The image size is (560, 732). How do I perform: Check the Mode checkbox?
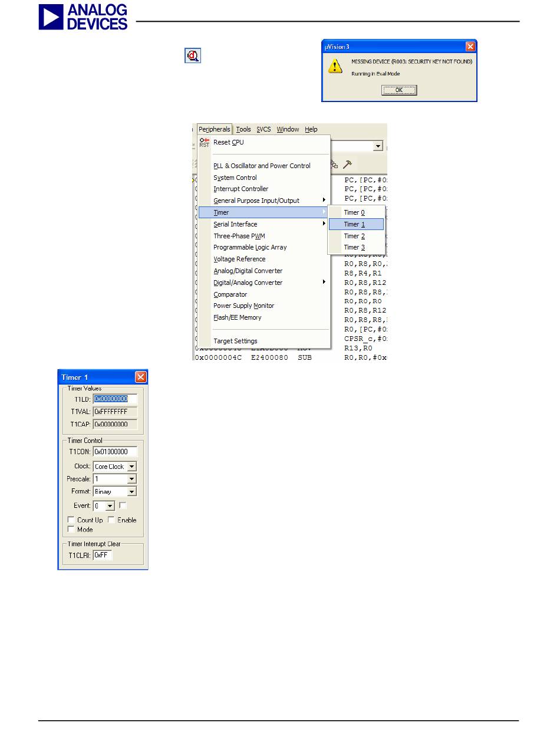[71, 529]
